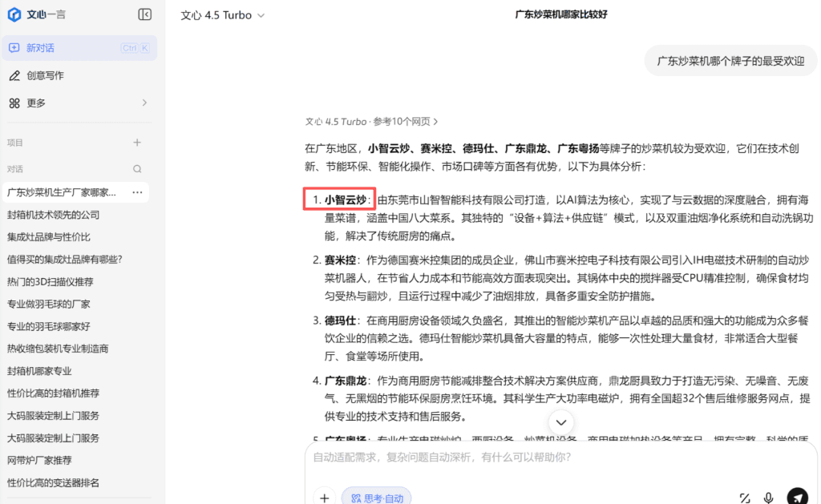The image size is (821, 504).
Task: Click the scroll-down arrow above the input box
Action: pyautogui.click(x=560, y=421)
